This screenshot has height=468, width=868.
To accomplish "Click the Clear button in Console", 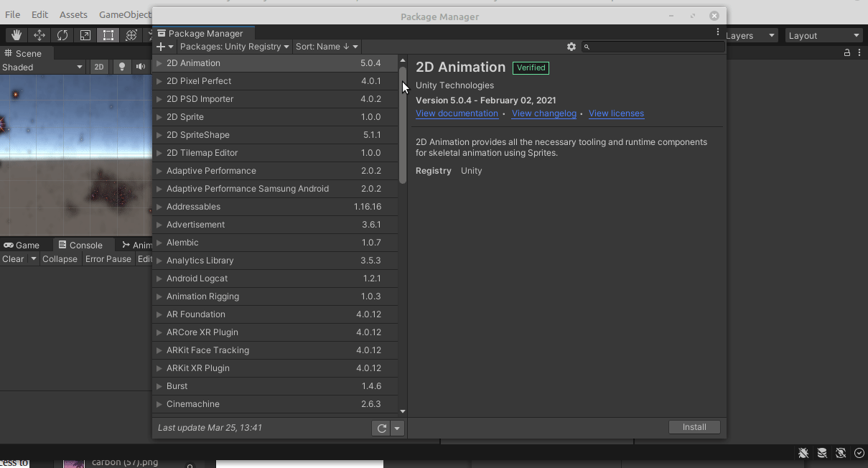I will [x=13, y=259].
